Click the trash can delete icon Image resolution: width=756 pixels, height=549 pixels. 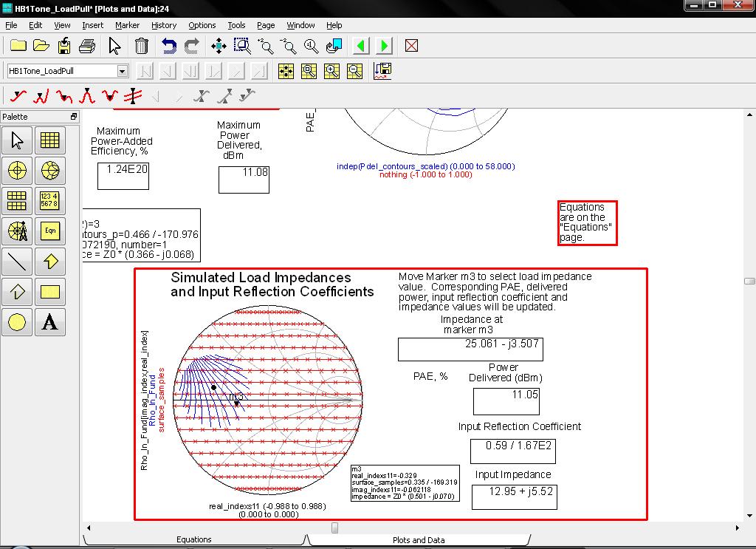click(142, 46)
